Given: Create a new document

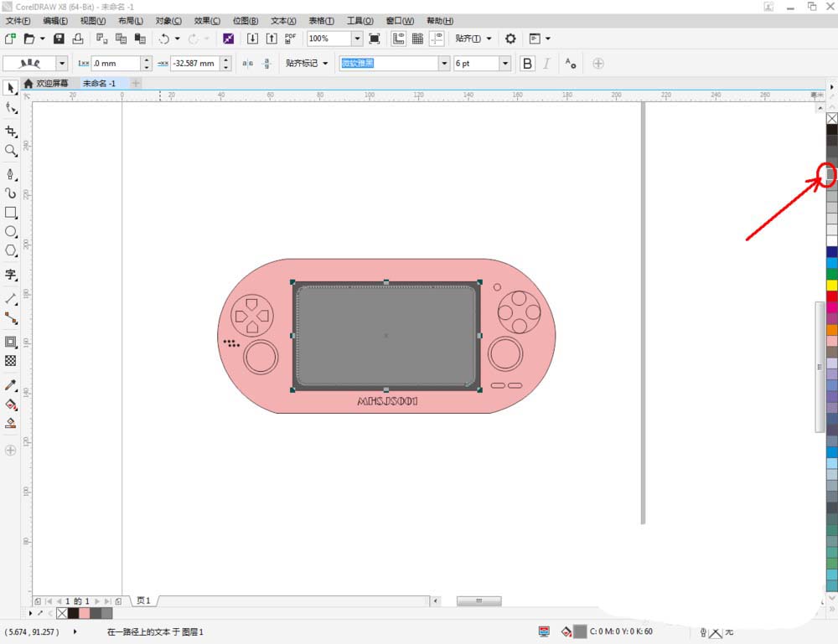Looking at the screenshot, I should (10, 39).
